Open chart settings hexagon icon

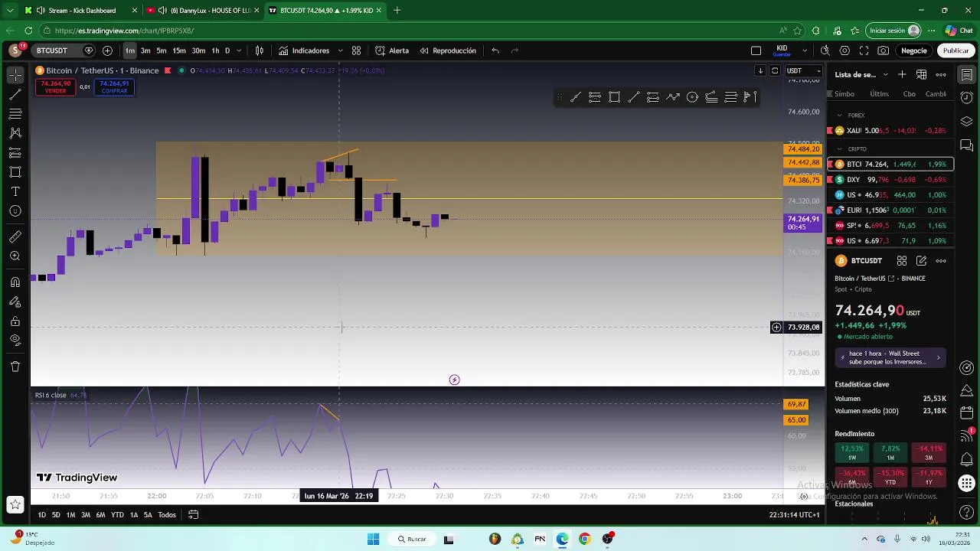coord(844,51)
